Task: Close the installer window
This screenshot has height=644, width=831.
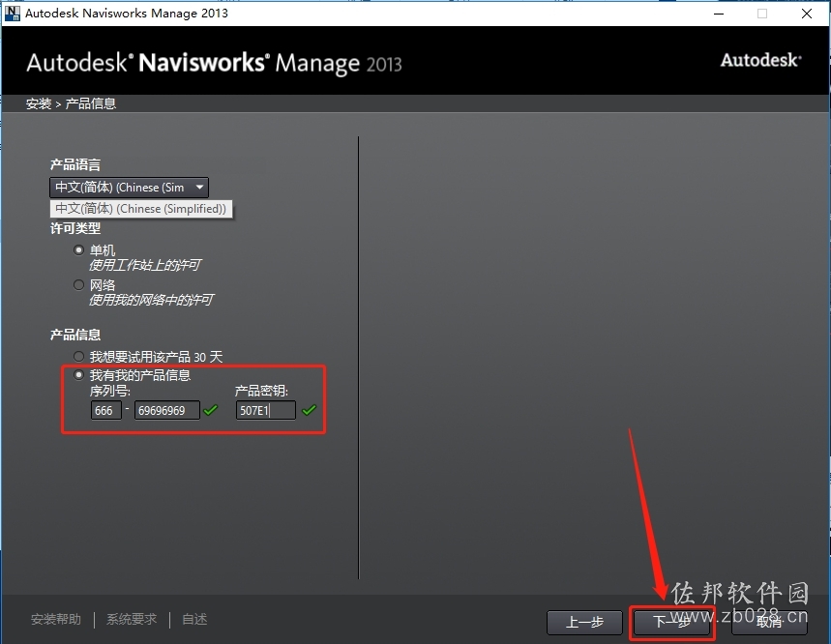Action: (807, 14)
